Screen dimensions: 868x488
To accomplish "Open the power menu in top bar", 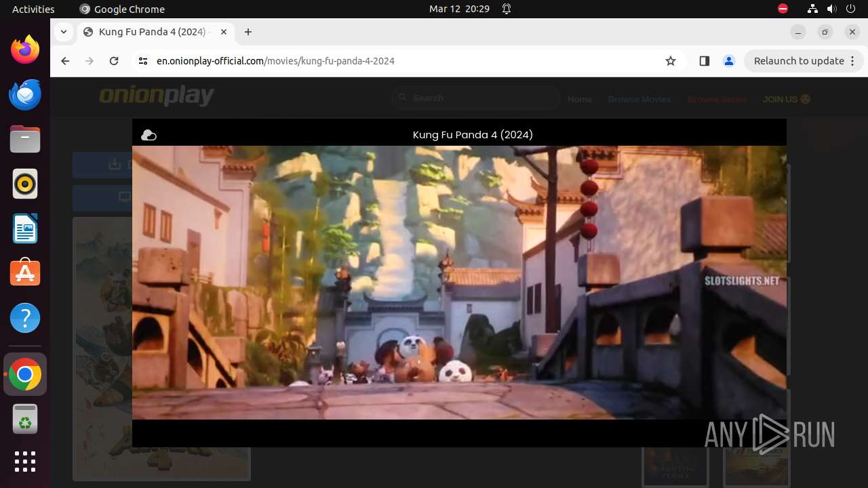I will 850,9.
